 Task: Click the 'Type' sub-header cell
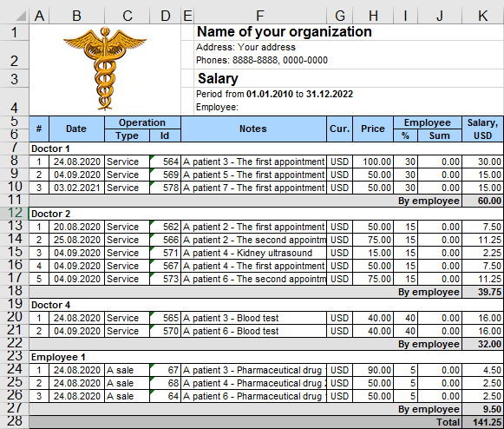click(127, 135)
